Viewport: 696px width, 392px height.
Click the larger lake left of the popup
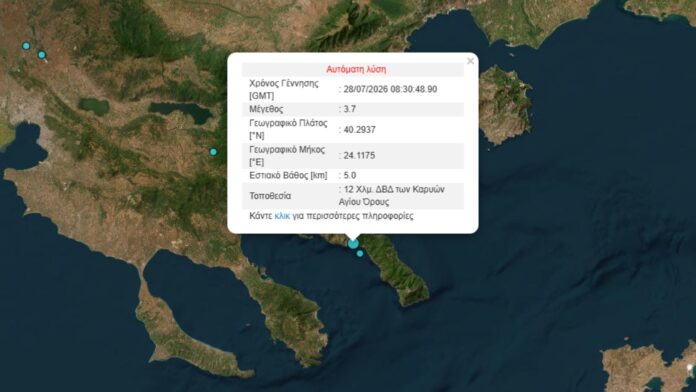pyautogui.click(x=181, y=112)
